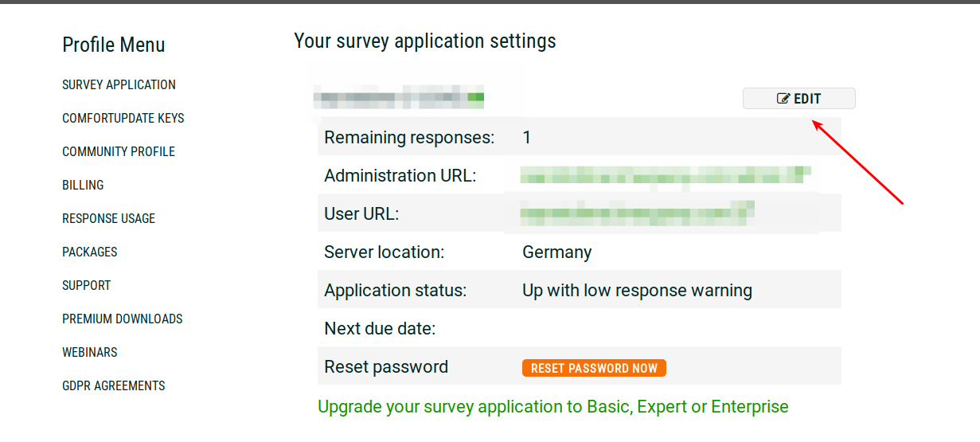The width and height of the screenshot is (980, 442).
Task: Go to ComfortUpdate Keys
Action: tap(123, 118)
